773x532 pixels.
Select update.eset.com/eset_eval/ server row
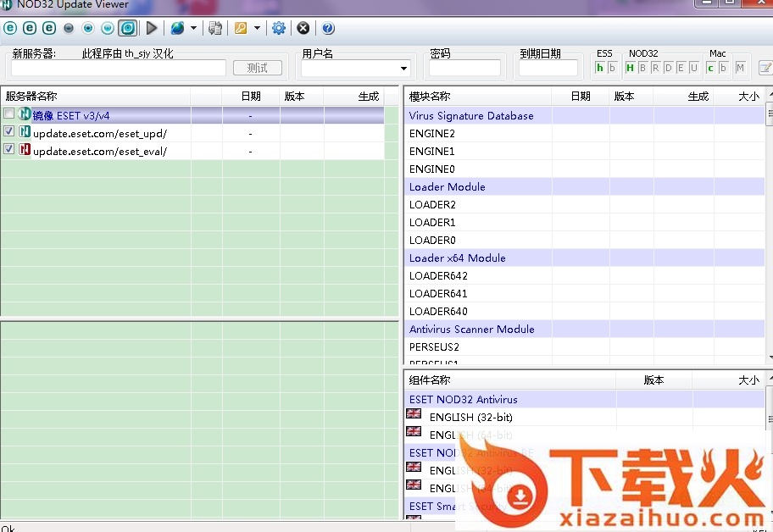pos(192,151)
